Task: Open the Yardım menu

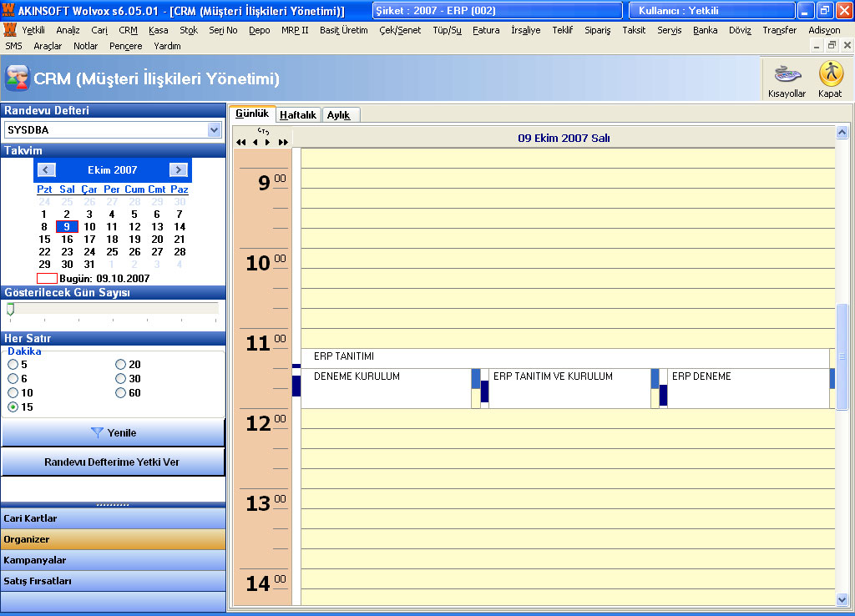Action: coord(167,46)
